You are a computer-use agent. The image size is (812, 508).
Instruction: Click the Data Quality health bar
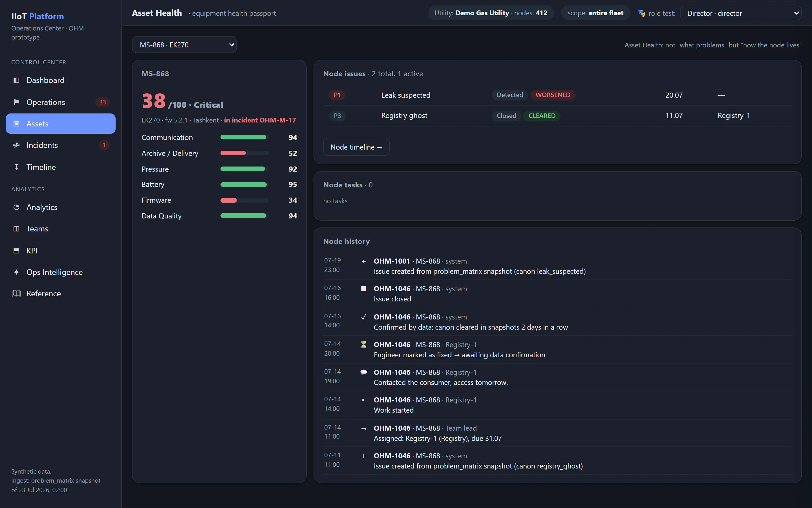click(244, 216)
